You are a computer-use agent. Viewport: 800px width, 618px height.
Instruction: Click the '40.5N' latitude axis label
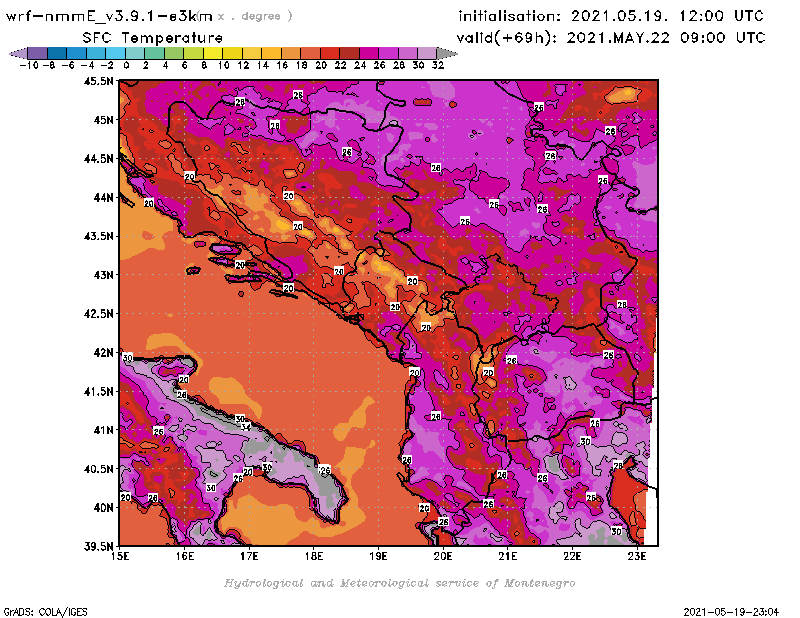point(98,469)
